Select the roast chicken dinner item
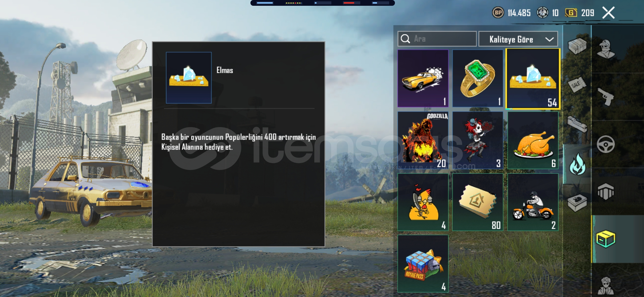 coord(533,140)
